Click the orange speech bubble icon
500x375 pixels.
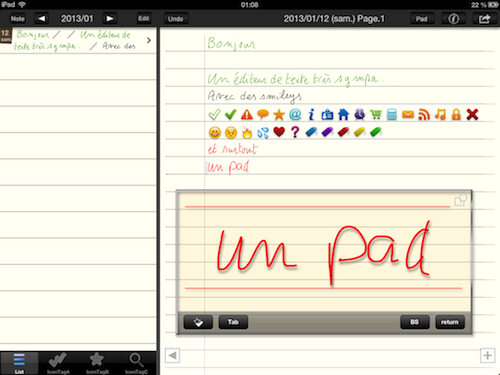pyautogui.click(x=263, y=114)
